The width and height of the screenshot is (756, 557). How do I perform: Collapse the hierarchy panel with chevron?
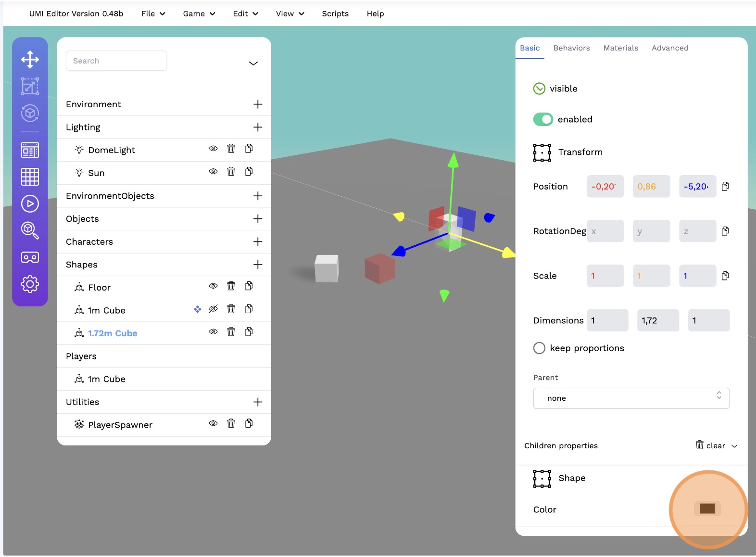click(x=253, y=63)
